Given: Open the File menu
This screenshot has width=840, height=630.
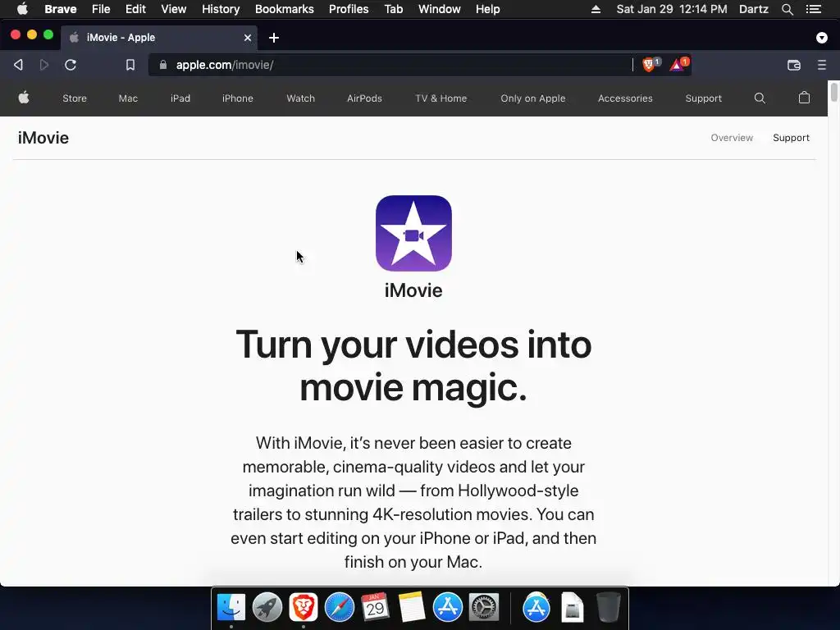Looking at the screenshot, I should tap(101, 9).
